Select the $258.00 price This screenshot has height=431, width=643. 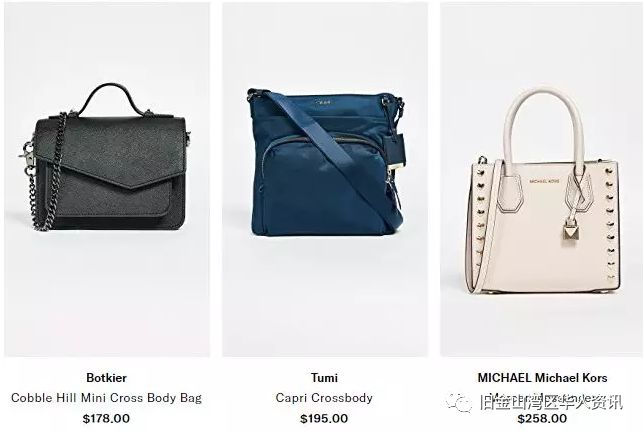pyautogui.click(x=542, y=419)
